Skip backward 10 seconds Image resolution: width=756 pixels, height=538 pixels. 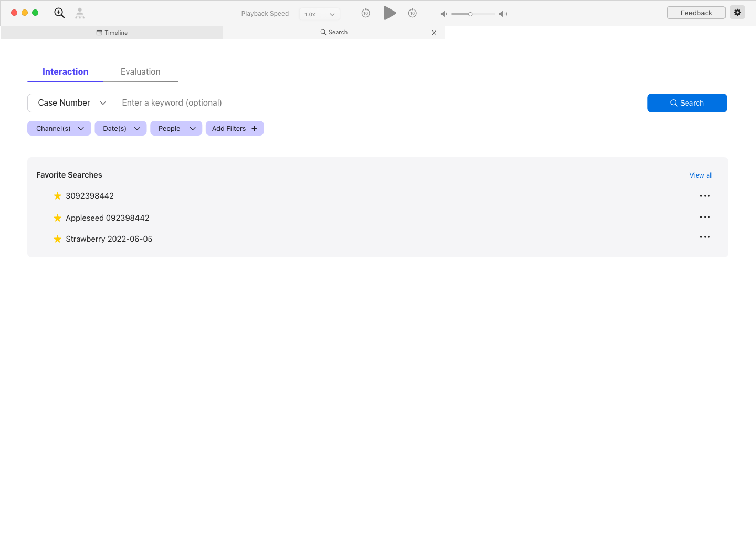tap(365, 13)
